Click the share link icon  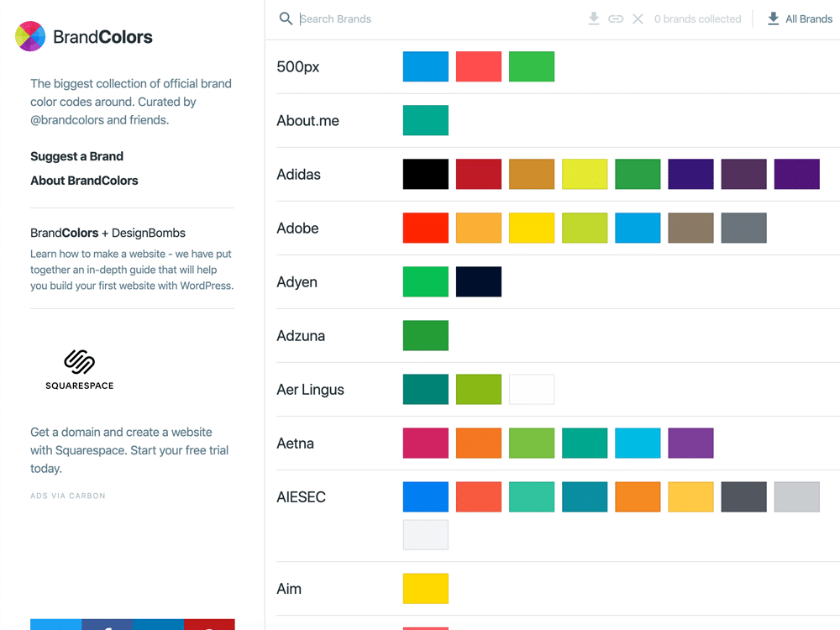616,19
